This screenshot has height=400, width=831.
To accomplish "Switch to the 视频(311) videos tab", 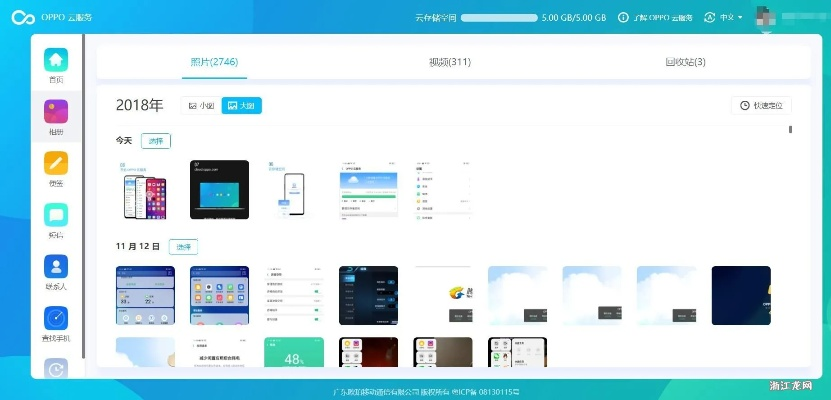I will coord(450,62).
